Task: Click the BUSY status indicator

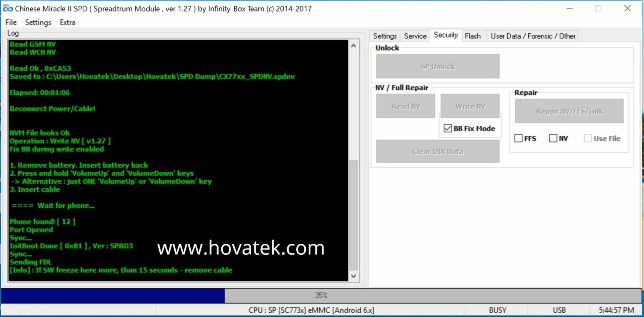Action: [x=497, y=310]
